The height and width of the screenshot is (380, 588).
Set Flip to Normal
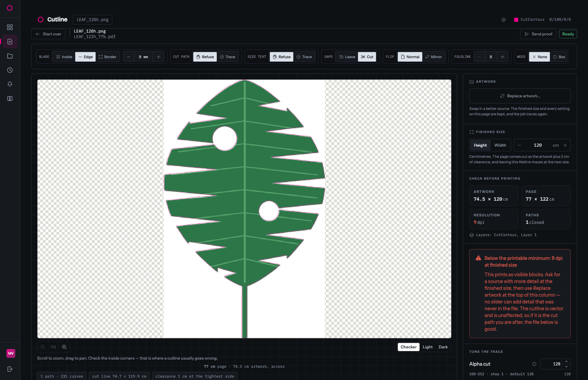pos(410,57)
